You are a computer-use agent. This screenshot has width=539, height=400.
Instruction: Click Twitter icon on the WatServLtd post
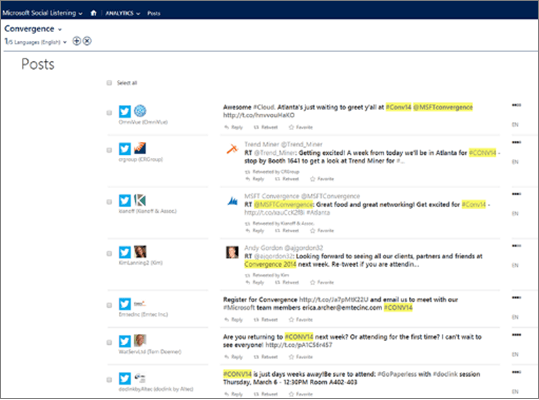pyautogui.click(x=125, y=341)
